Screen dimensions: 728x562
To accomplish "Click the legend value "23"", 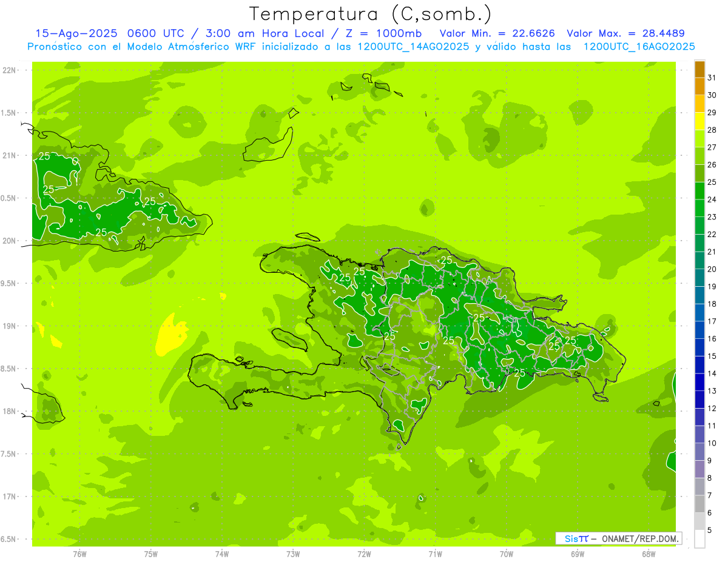I will point(712,217).
